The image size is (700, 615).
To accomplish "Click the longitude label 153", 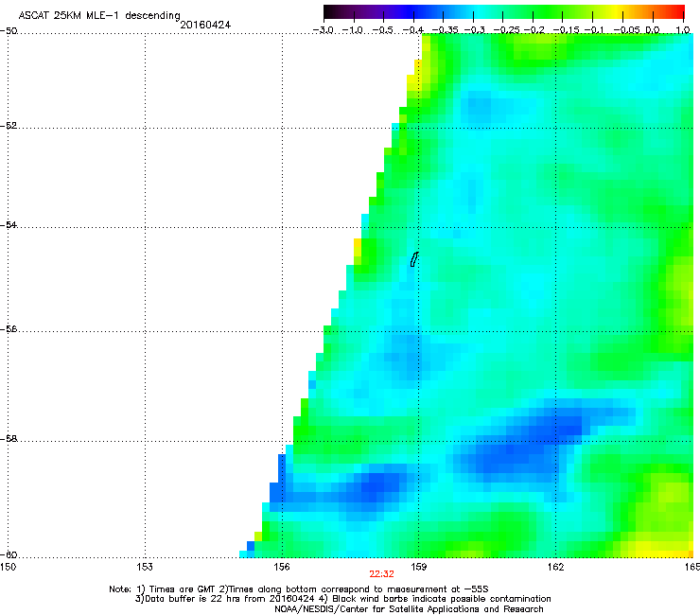I will coord(145,567).
